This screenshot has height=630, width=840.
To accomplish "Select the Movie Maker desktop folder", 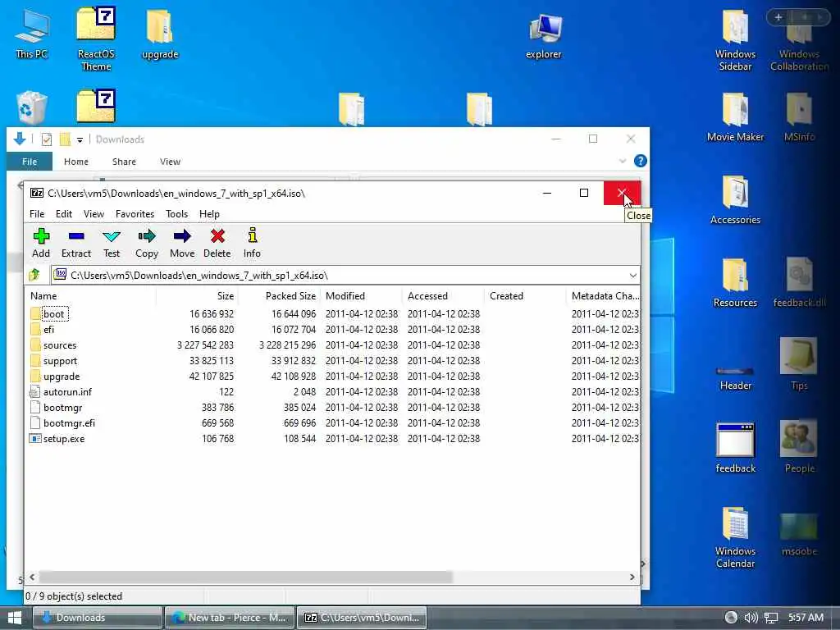I will pyautogui.click(x=735, y=117).
